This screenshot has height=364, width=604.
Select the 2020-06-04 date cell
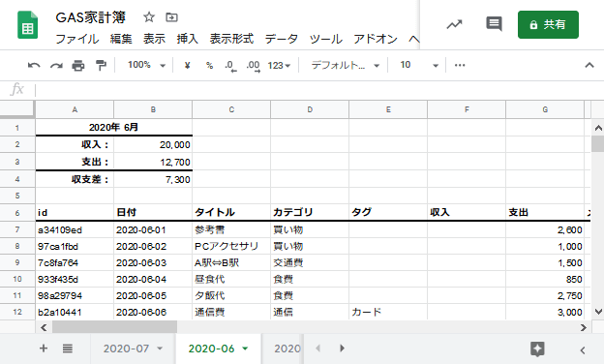click(x=153, y=279)
